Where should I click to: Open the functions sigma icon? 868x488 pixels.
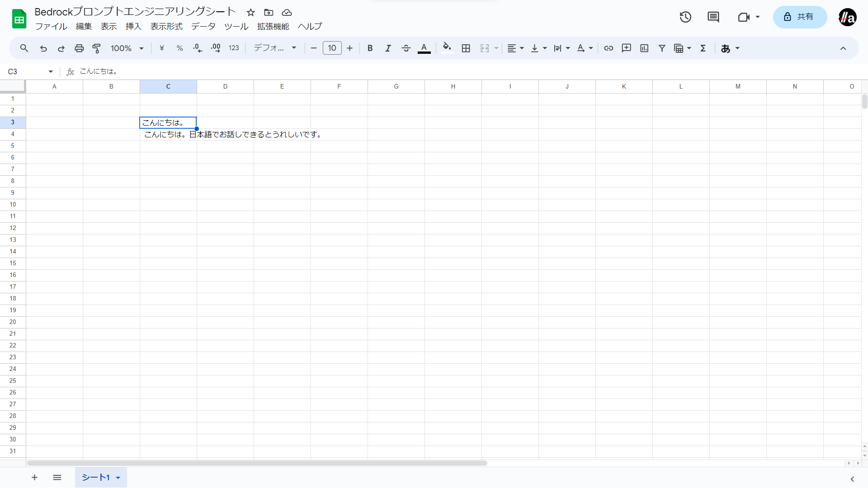click(703, 48)
